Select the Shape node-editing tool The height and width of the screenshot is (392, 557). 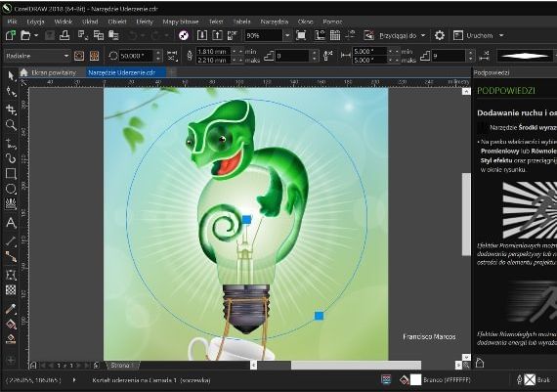click(x=11, y=92)
